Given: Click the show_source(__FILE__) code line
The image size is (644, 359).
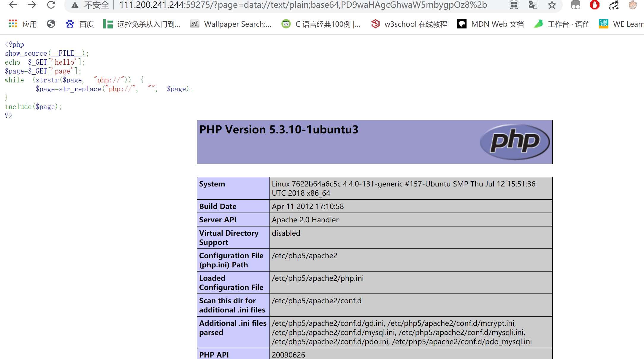Looking at the screenshot, I should [x=47, y=53].
